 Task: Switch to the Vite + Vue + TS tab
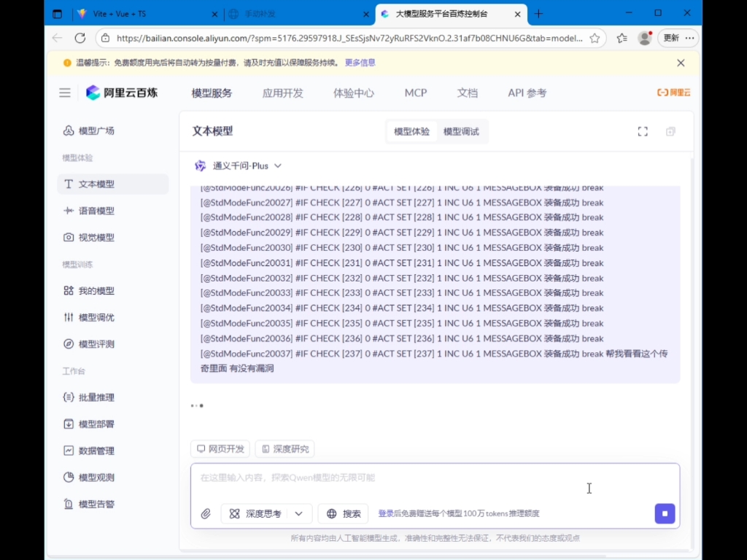click(x=147, y=14)
